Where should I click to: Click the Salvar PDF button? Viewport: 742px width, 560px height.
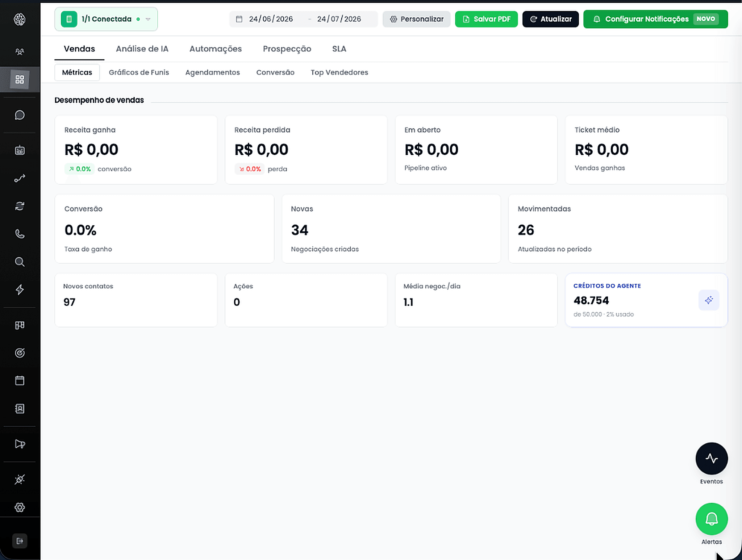[486, 19]
